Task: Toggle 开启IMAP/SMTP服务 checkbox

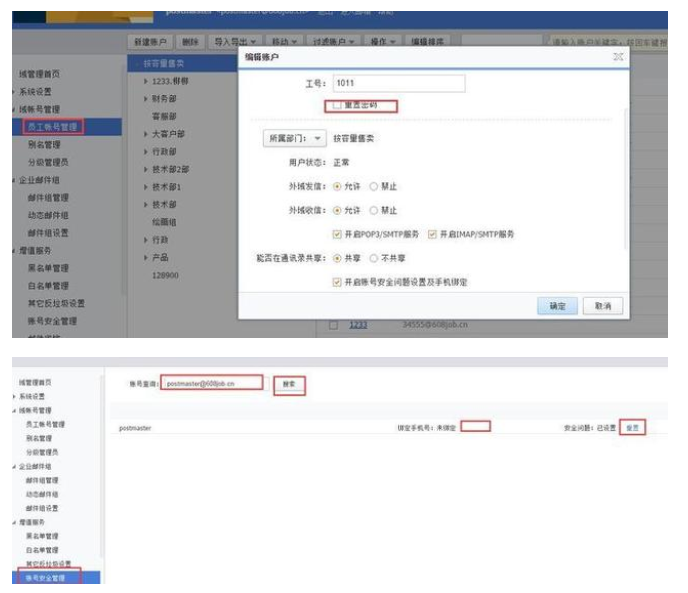Action: pos(433,234)
